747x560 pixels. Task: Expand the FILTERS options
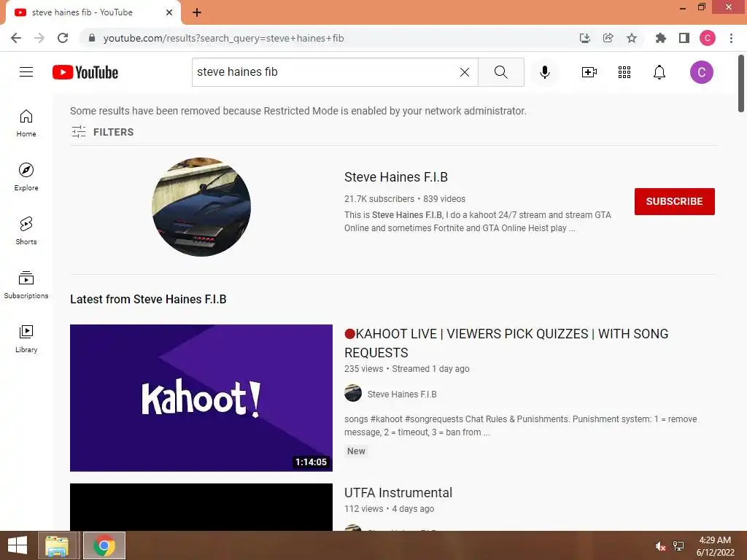102,132
